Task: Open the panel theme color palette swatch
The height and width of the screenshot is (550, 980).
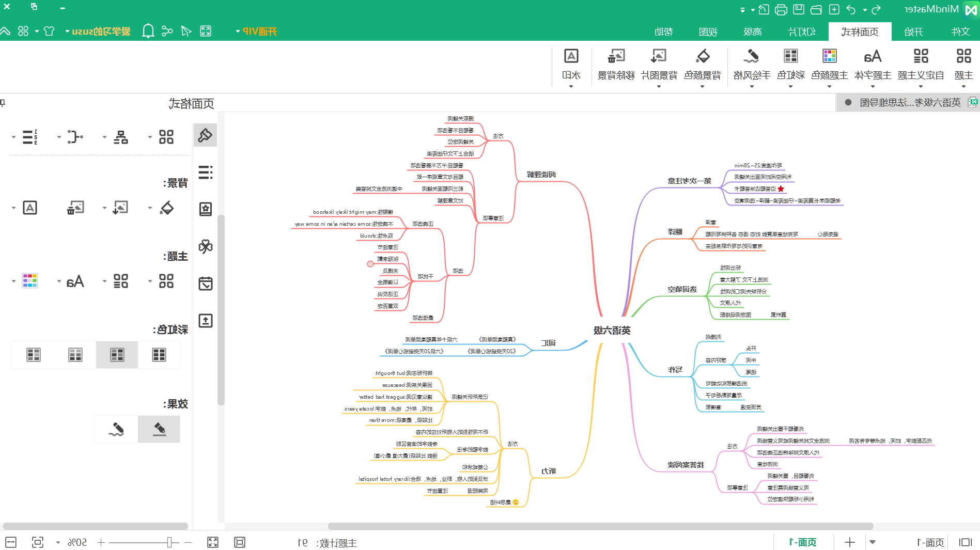Action: pos(30,281)
